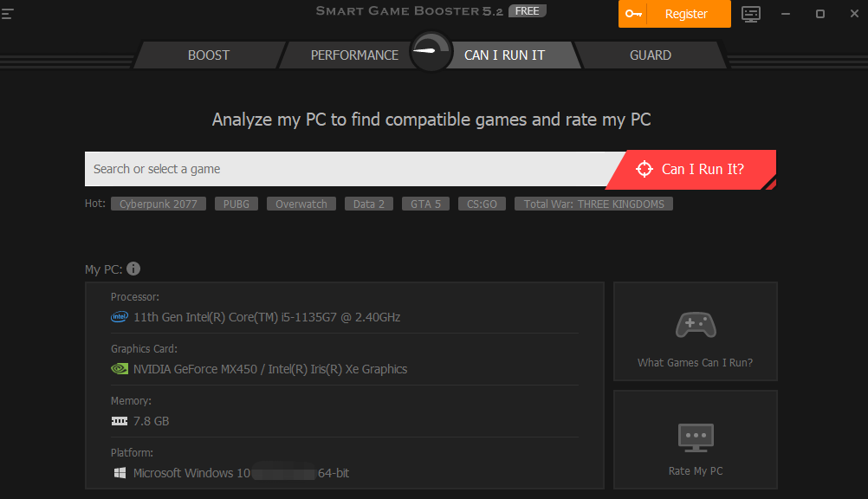Maximize the Smart Game Booster window

[x=820, y=14]
